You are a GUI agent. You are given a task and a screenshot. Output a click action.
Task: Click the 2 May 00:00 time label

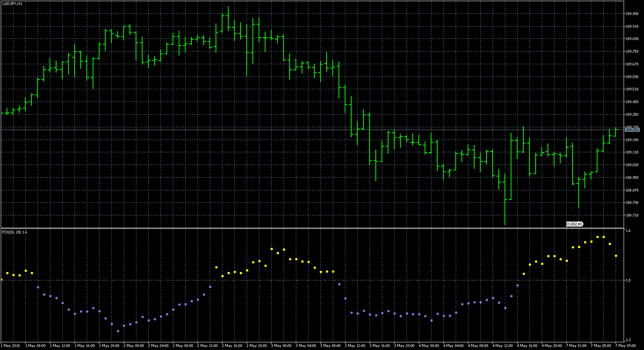tap(134, 346)
